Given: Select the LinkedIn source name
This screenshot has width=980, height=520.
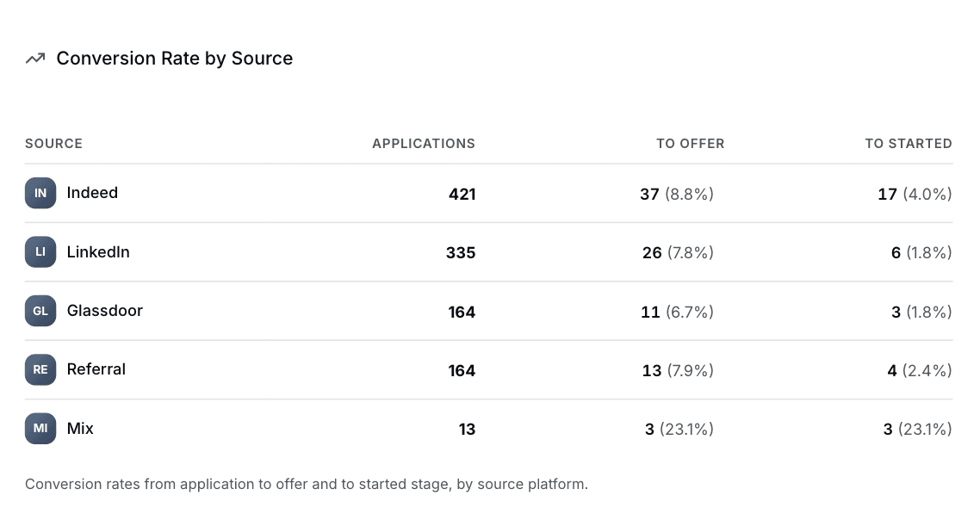Looking at the screenshot, I should point(98,252).
